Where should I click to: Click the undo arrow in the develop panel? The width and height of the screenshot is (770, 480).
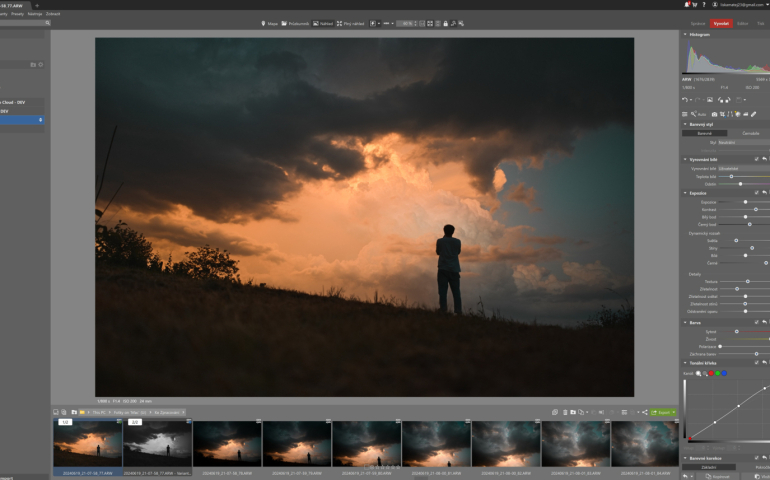click(685, 100)
